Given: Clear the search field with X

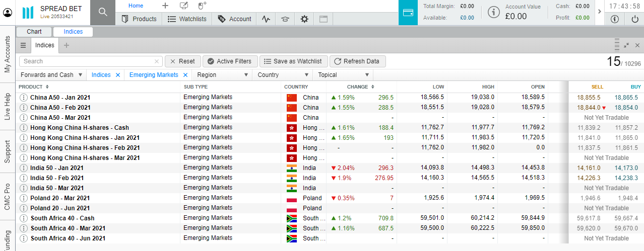Looking at the screenshot, I should pyautogui.click(x=157, y=61).
